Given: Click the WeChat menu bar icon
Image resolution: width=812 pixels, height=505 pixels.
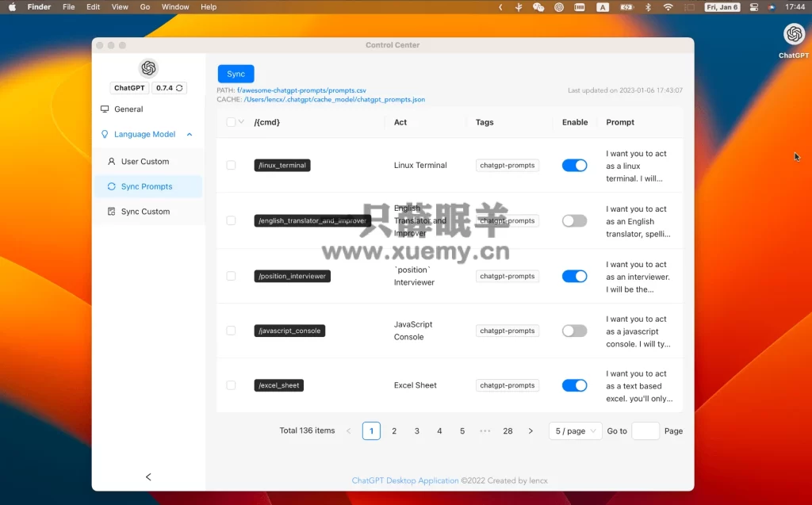Looking at the screenshot, I should coord(538,7).
